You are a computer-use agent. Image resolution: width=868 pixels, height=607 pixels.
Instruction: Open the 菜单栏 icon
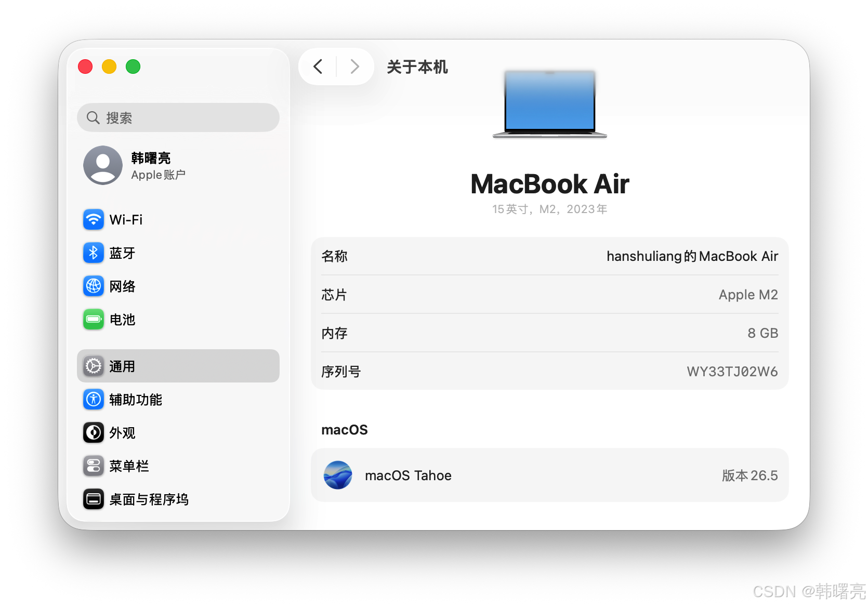click(94, 466)
